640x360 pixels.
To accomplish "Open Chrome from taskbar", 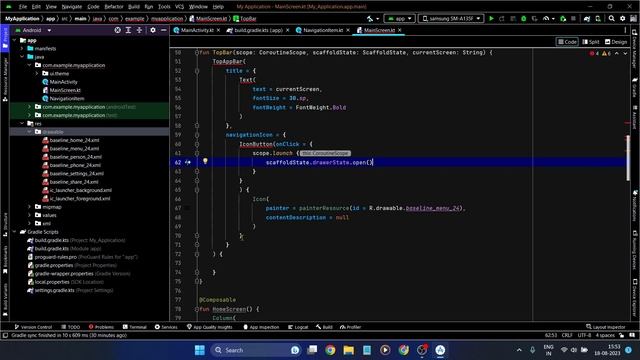I will (x=330, y=350).
